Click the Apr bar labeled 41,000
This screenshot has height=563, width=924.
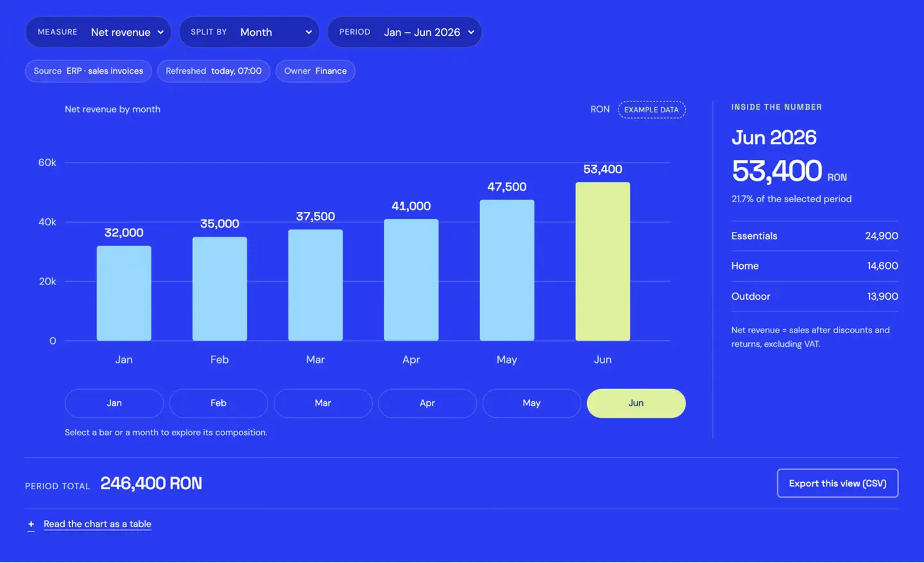click(x=411, y=280)
